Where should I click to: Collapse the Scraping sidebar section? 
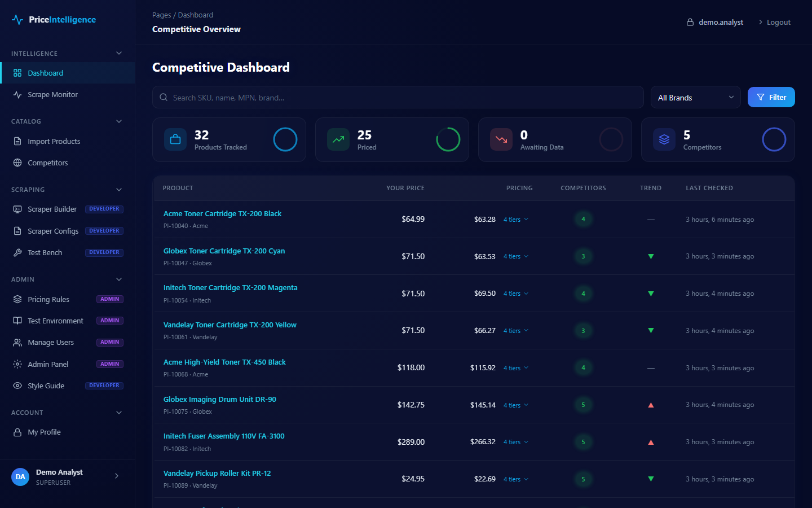119,190
